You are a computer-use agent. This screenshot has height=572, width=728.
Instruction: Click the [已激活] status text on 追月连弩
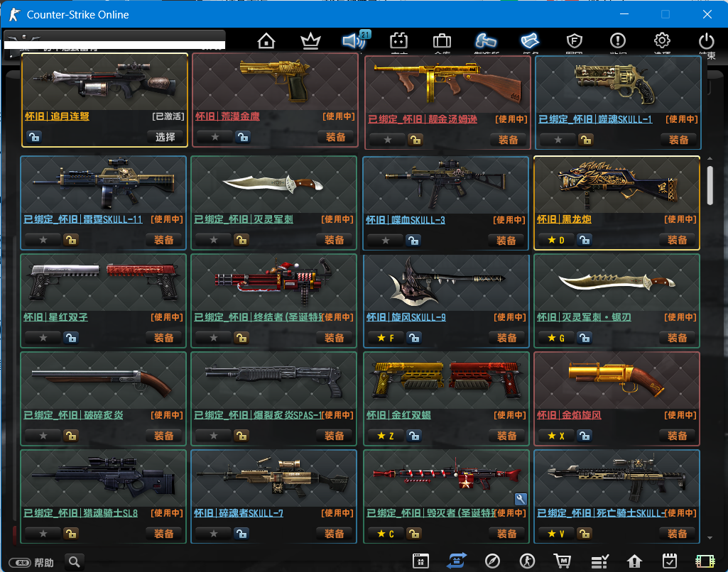pos(168,116)
